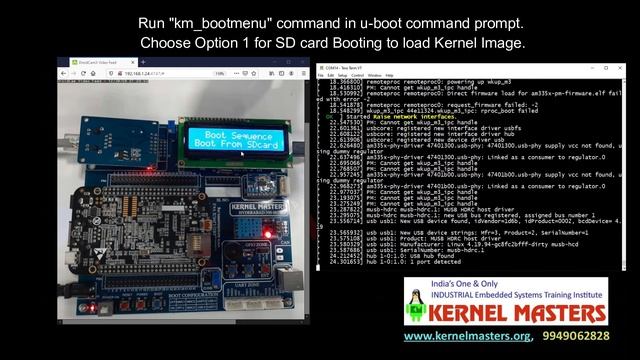The width and height of the screenshot is (640, 360).
Task: Open the Firefox account icon
Action: (x=291, y=73)
